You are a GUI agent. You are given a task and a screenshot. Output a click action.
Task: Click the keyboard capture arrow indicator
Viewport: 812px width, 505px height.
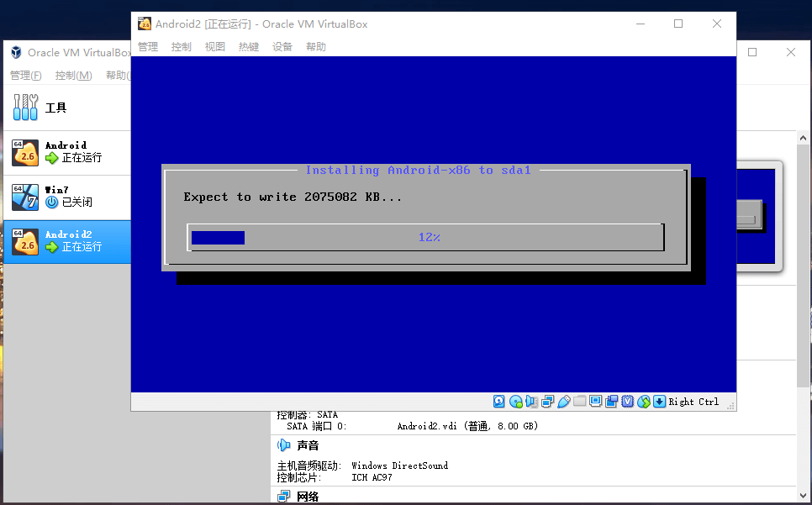click(x=660, y=402)
